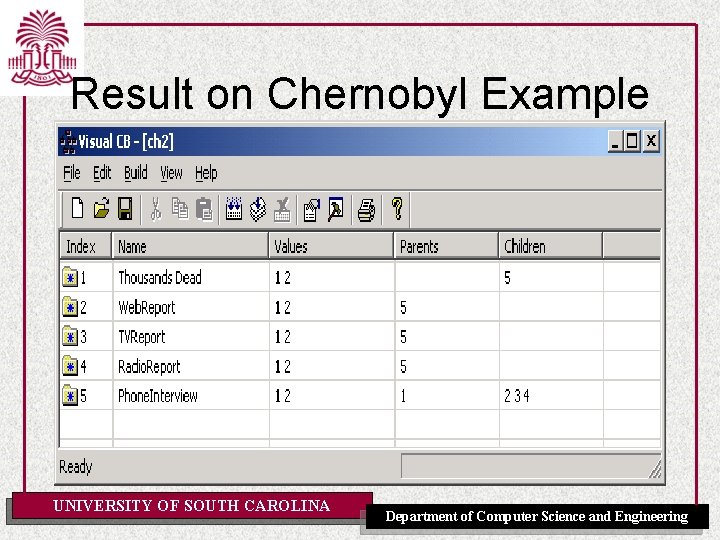Click the Children value 2 3 4
The height and width of the screenshot is (540, 720).
coord(517,396)
